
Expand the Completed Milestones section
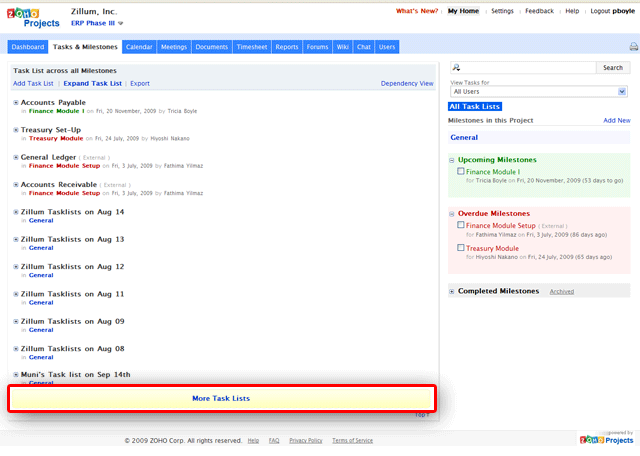click(x=452, y=291)
